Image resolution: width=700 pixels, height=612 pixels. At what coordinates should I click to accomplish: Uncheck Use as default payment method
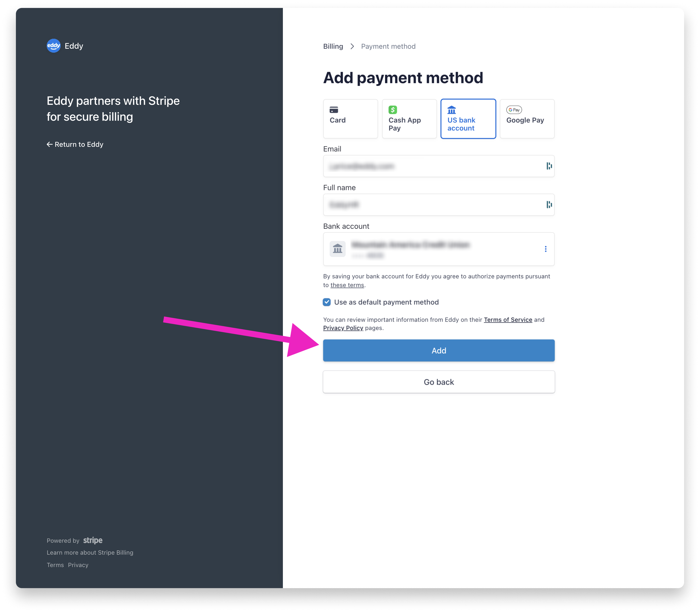point(327,302)
